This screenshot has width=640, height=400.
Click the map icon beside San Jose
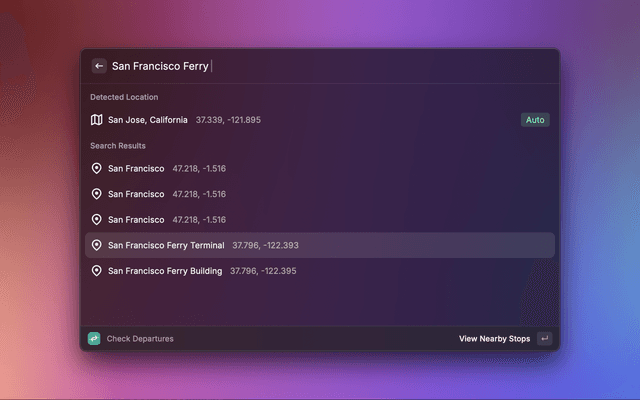(x=97, y=120)
